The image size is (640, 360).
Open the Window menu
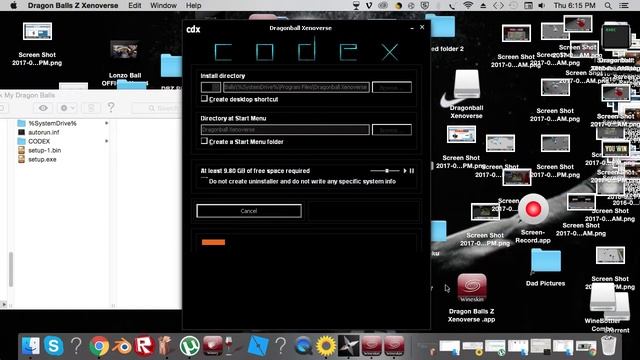[x=163, y=5]
